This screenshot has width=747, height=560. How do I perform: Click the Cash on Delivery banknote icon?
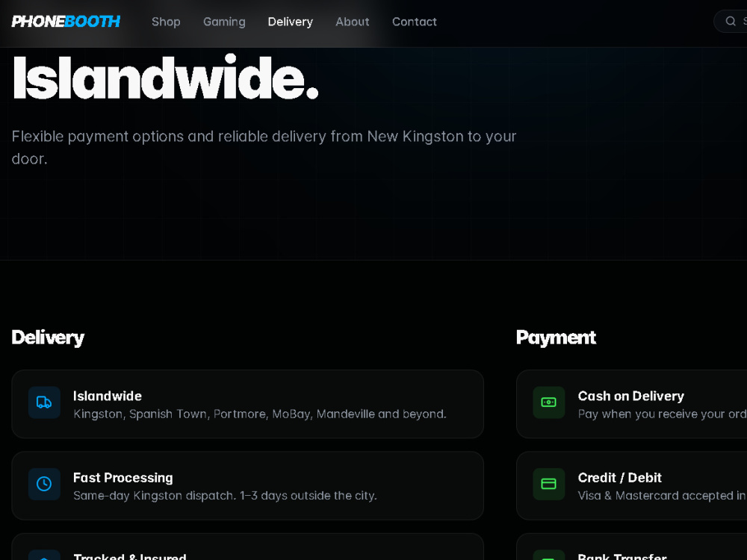click(x=549, y=402)
